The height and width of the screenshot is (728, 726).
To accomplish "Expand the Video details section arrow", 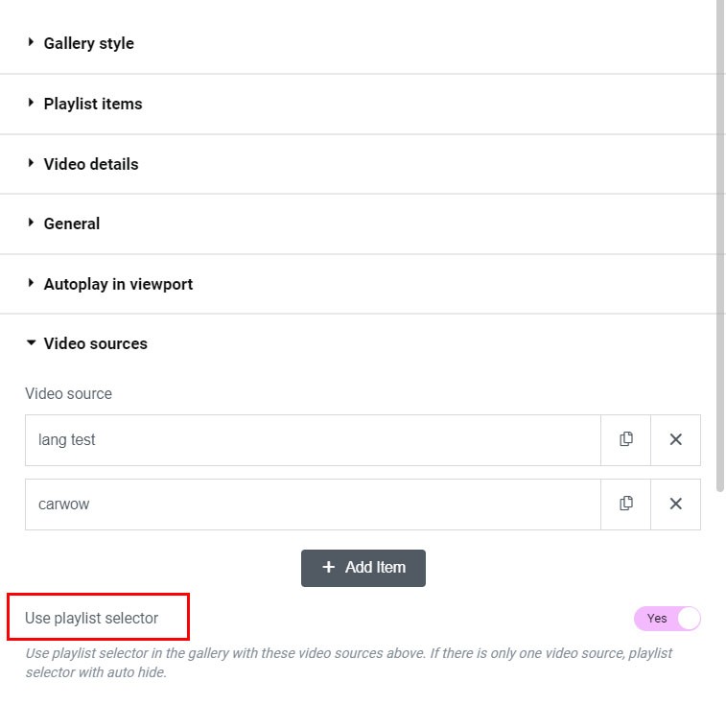I will point(32,163).
